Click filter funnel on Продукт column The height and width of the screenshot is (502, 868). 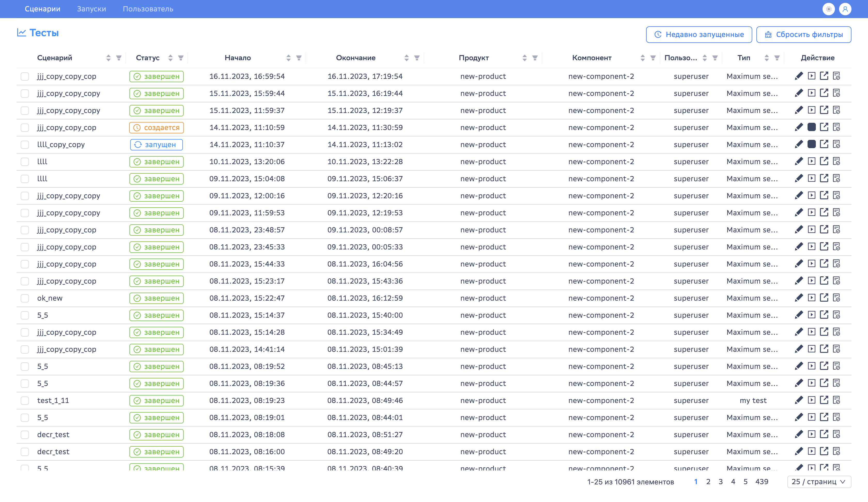(x=535, y=58)
